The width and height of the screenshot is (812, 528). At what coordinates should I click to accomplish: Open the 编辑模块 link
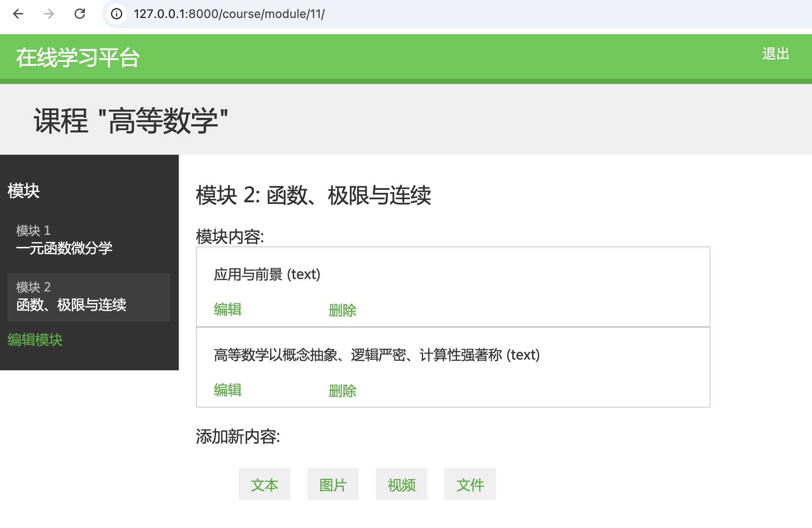[35, 340]
